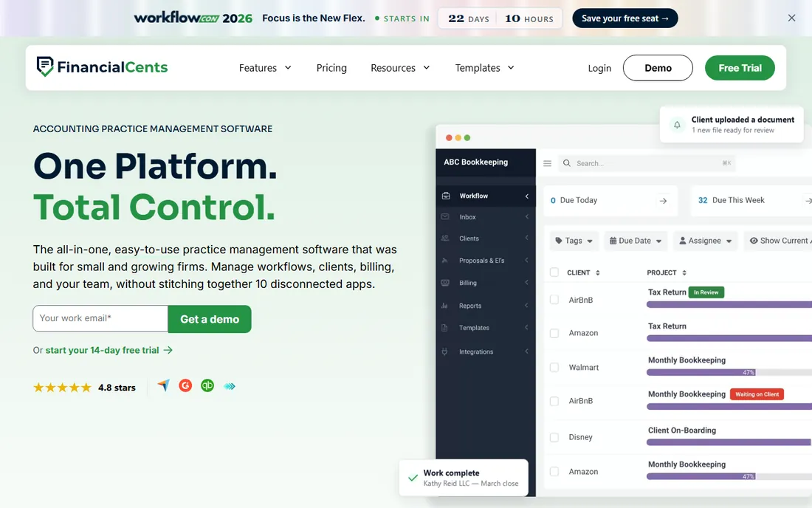Click the workflowCON 2026 logo
Image resolution: width=812 pixels, height=508 pixels.
(x=193, y=18)
